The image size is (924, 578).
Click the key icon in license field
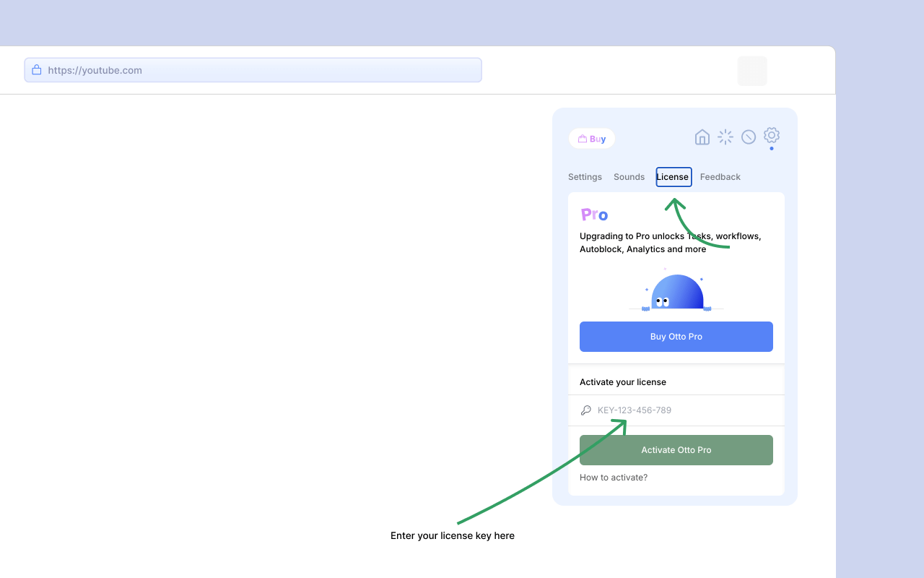586,410
